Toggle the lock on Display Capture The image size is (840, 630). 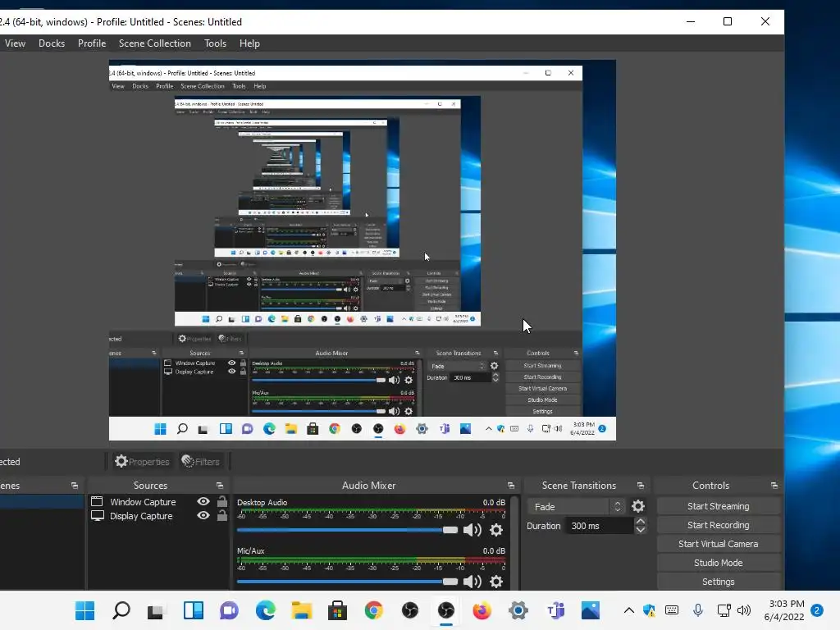(x=221, y=515)
